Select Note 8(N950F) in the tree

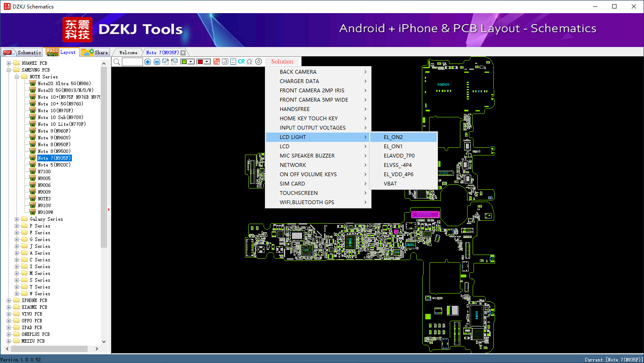(x=54, y=144)
